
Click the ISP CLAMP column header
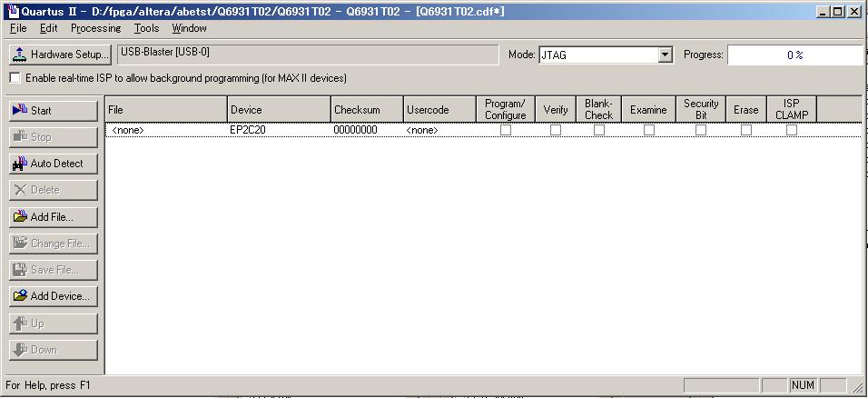(792, 109)
